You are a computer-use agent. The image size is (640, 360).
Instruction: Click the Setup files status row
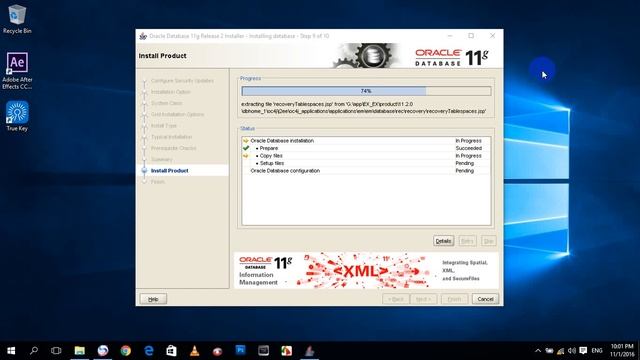pos(366,163)
